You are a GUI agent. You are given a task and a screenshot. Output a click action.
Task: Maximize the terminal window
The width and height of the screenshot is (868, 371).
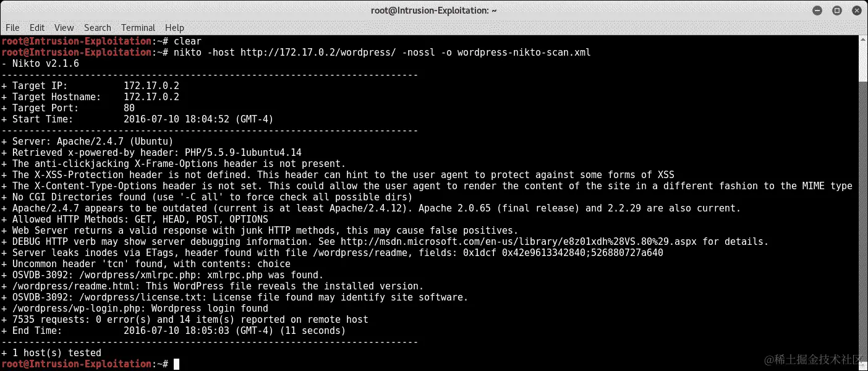click(x=837, y=11)
